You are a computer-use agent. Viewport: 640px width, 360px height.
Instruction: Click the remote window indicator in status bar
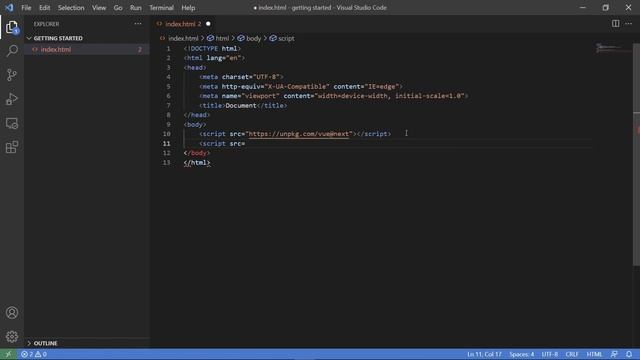click(x=8, y=354)
